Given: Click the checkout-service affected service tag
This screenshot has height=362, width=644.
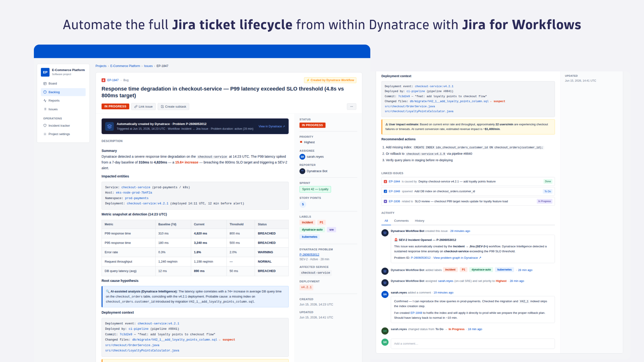Looking at the screenshot, I should click(x=316, y=273).
